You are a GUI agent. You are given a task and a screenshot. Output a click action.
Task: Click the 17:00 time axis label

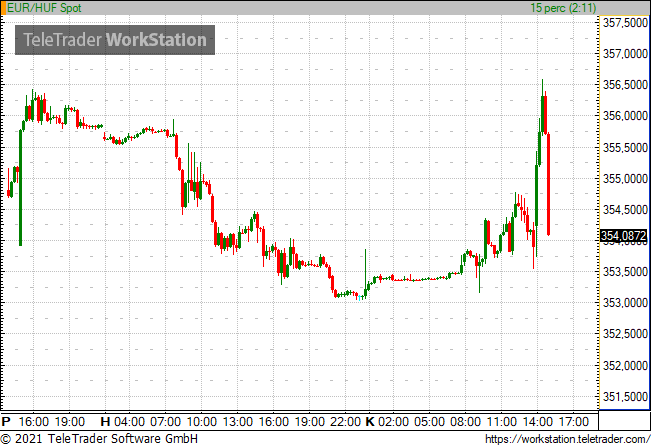pos(573,422)
